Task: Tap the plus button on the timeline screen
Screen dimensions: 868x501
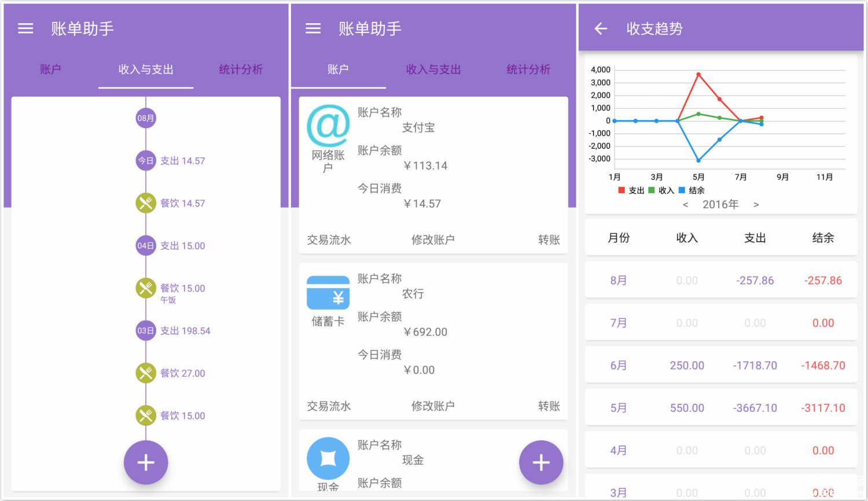Action: 146,462
